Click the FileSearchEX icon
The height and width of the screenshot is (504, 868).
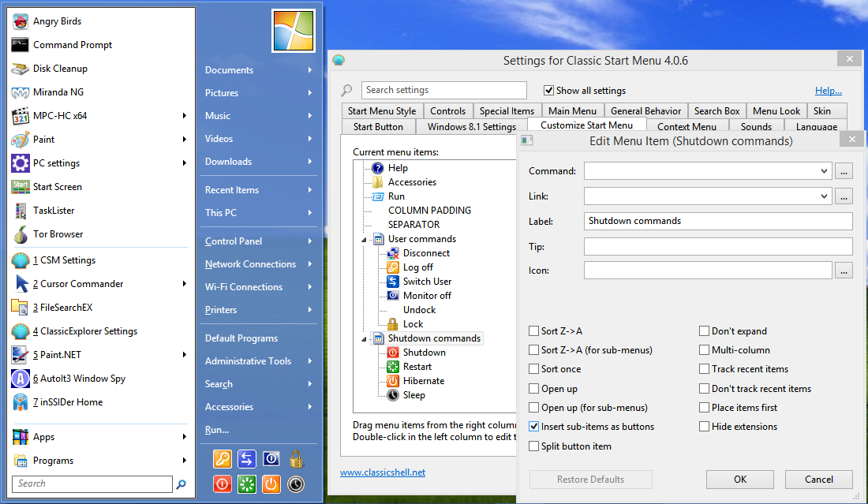pyautogui.click(x=21, y=308)
